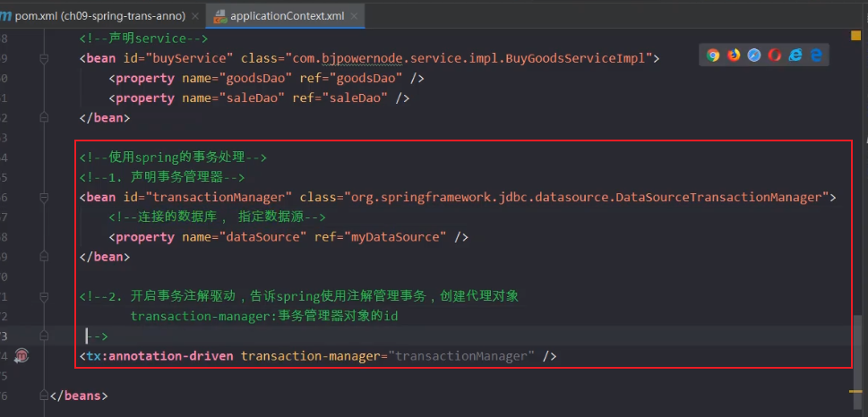The height and width of the screenshot is (417, 868).
Task: Close the applicationContext.xml tab
Action: pos(354,17)
